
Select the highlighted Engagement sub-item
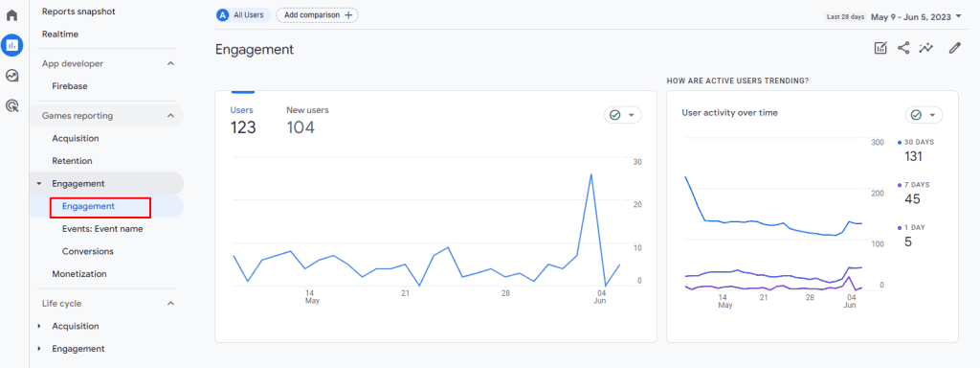[x=88, y=207]
